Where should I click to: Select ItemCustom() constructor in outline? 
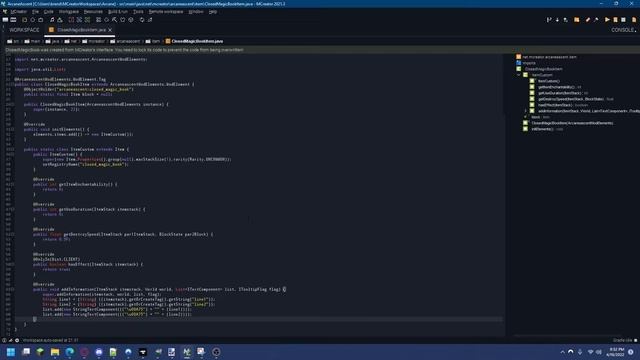pyautogui.click(x=545, y=81)
